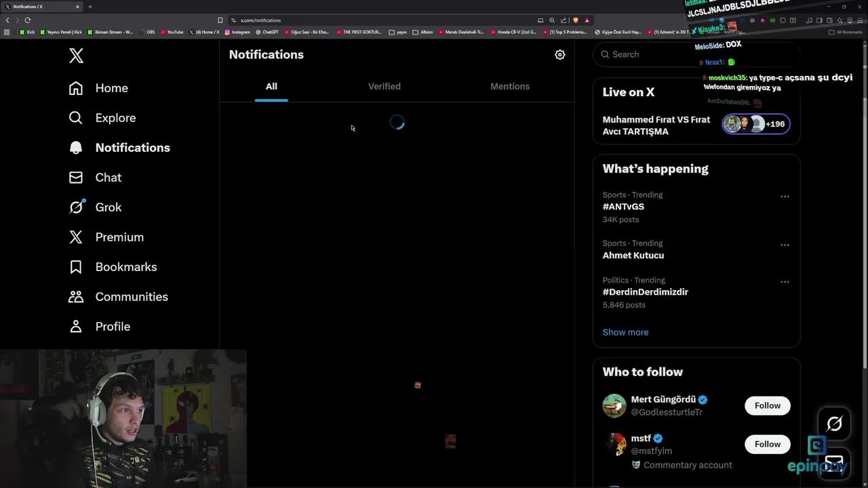
Task: Click the bookmark icon in address bar
Action: [x=220, y=20]
